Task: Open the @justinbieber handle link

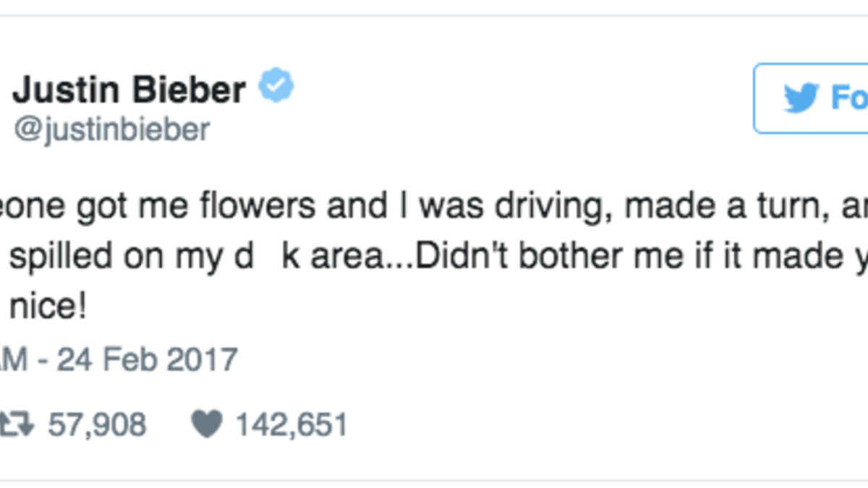Action: pos(111,129)
